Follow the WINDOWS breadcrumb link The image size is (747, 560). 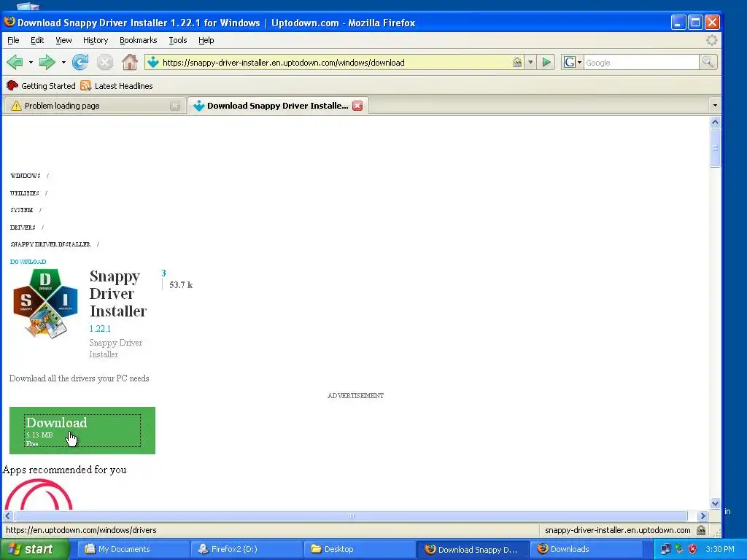point(26,176)
